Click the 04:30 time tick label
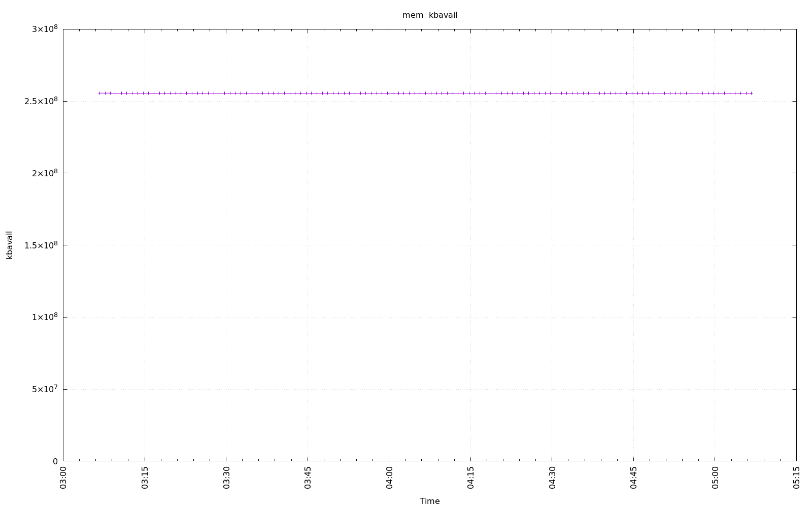The height and width of the screenshot is (508, 812). 552,478
